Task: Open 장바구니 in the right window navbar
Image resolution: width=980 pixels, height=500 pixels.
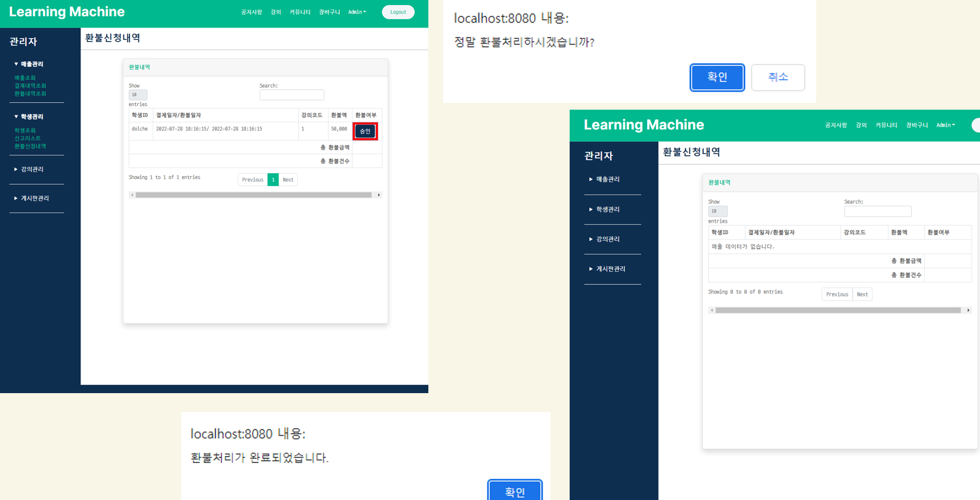Action: point(917,125)
